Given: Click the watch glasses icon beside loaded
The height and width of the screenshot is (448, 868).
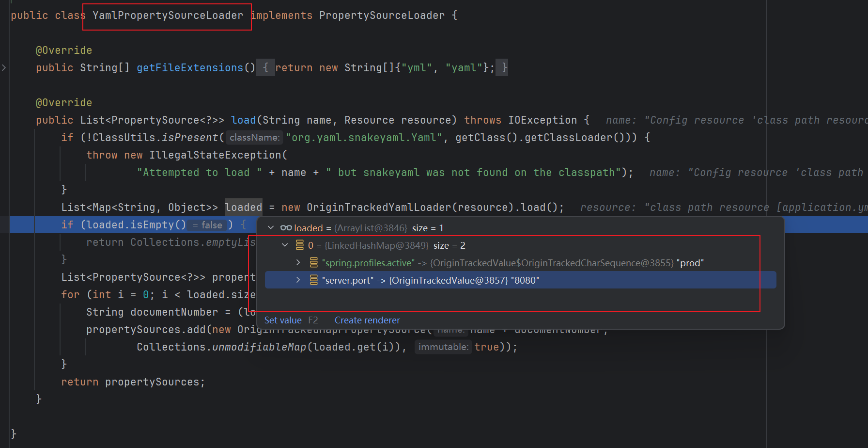Looking at the screenshot, I should [x=286, y=228].
